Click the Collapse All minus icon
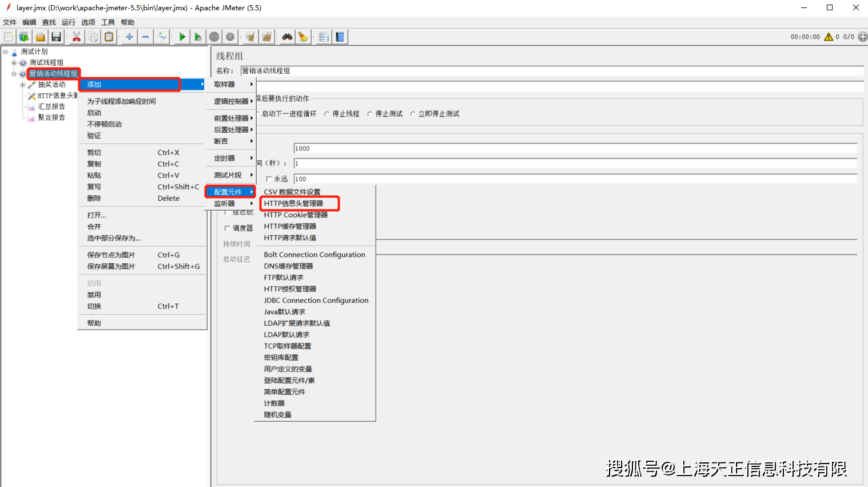This screenshot has height=487, width=868. click(146, 37)
